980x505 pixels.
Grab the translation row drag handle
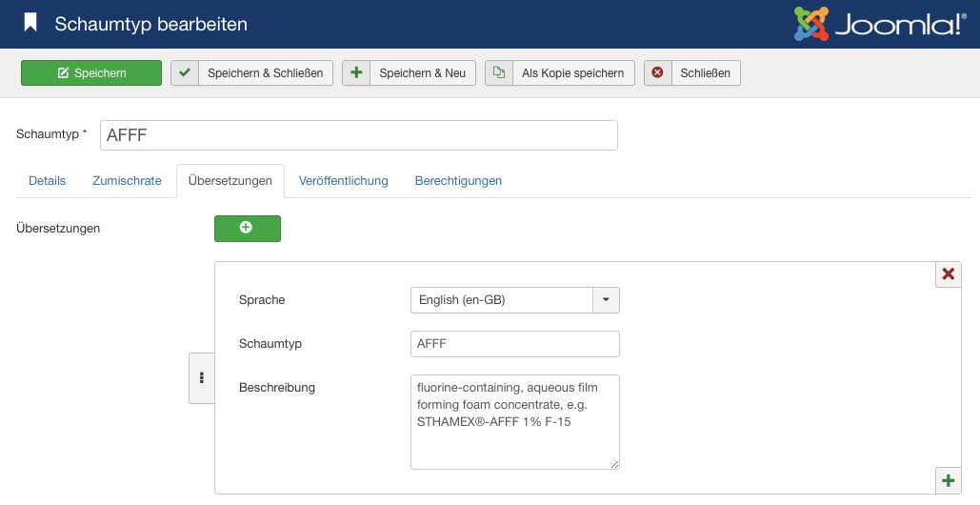[x=201, y=378]
